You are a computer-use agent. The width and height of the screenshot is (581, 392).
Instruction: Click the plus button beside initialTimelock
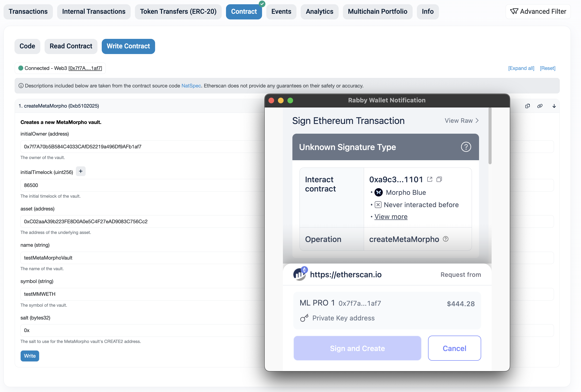click(80, 171)
